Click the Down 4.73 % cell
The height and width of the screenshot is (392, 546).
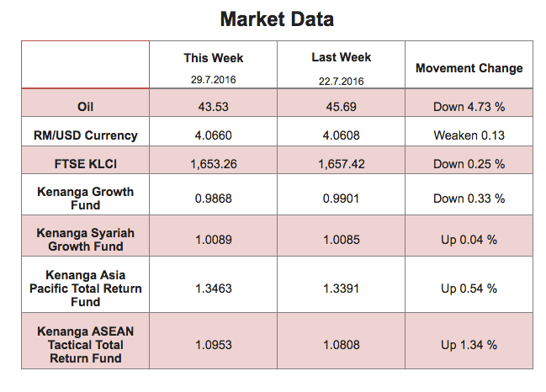click(469, 103)
